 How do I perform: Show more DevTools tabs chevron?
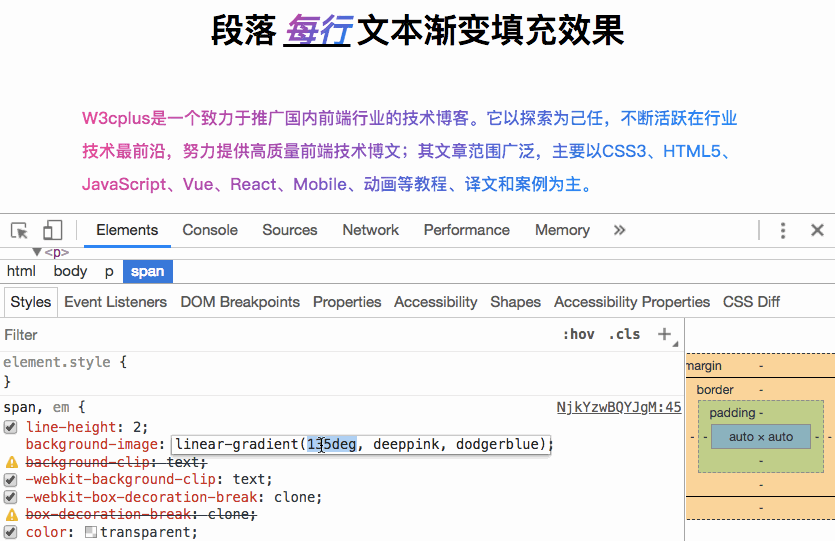(x=619, y=230)
